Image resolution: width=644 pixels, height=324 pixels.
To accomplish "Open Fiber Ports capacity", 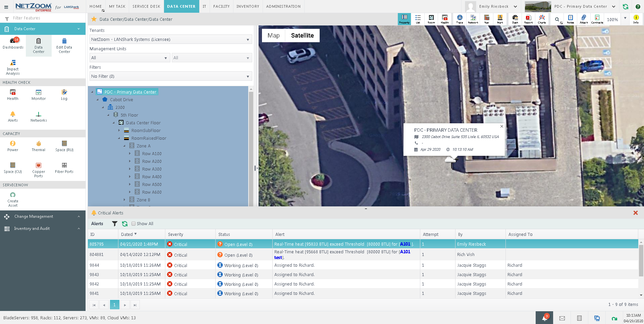I will click(64, 168).
